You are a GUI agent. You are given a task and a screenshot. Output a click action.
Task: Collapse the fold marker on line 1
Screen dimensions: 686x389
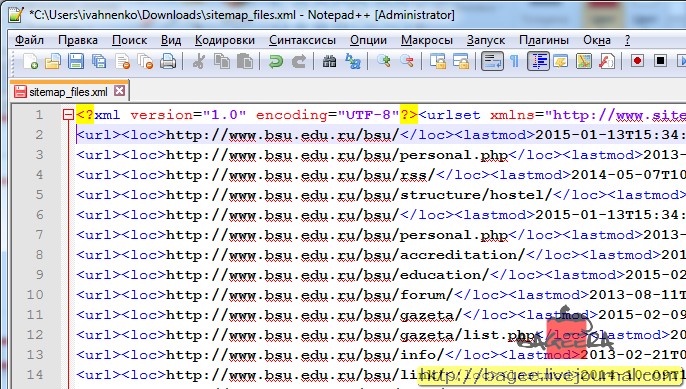[x=68, y=115]
